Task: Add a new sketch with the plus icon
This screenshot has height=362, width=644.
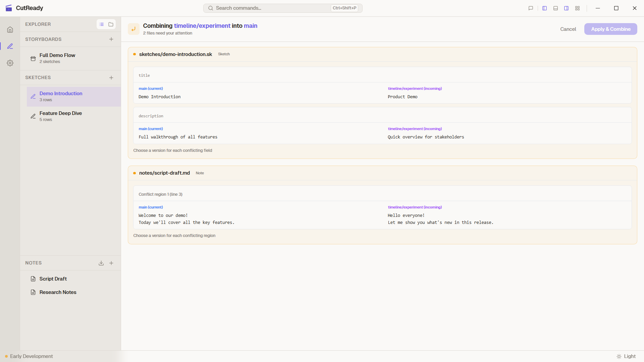Action: pos(111,77)
